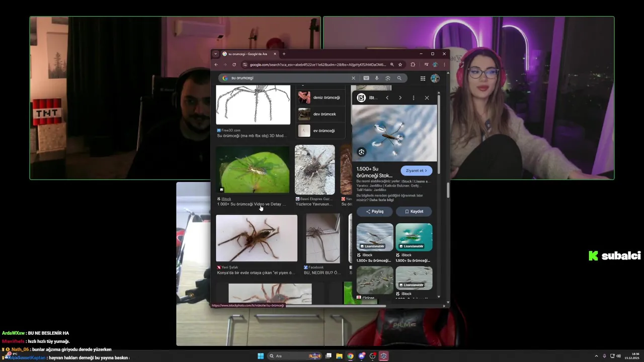Open the Google apps grid
The height and width of the screenshot is (362, 644).
tap(423, 78)
